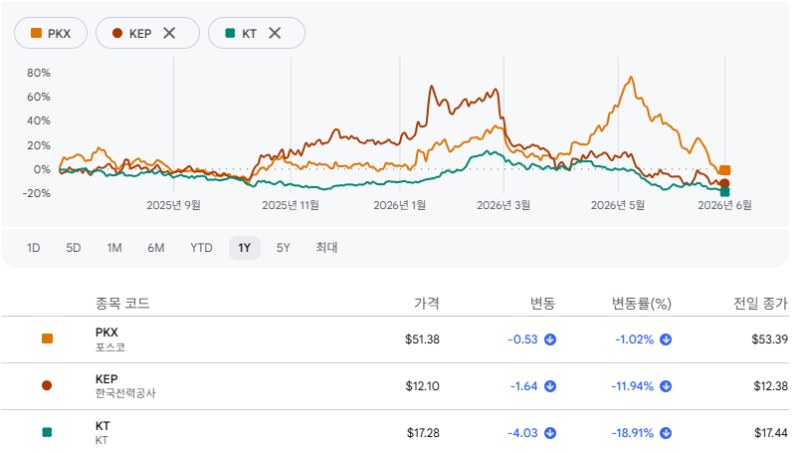Click the -18.91% percent change value

point(632,433)
